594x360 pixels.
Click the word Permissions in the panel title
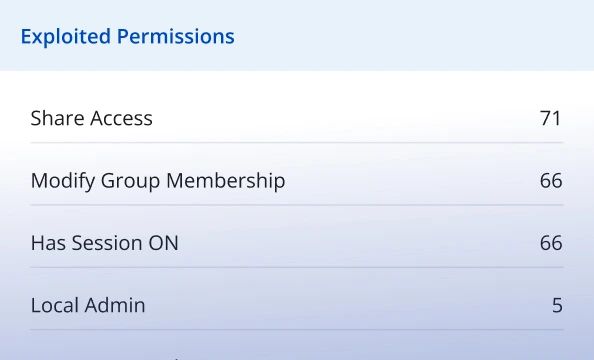(176, 37)
